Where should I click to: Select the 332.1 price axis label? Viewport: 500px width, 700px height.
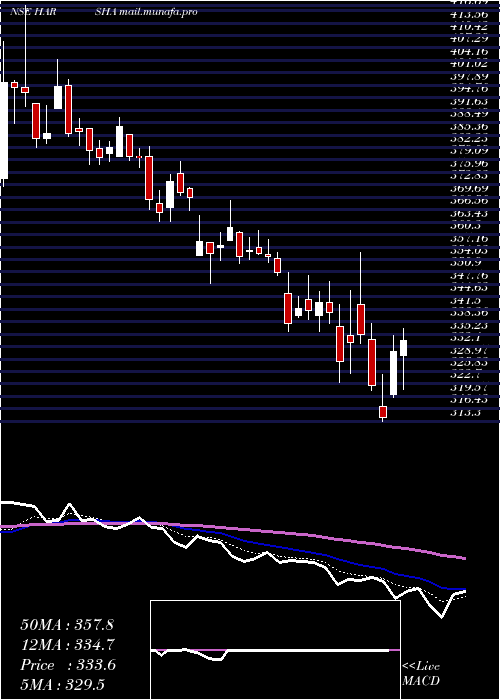coord(466,338)
